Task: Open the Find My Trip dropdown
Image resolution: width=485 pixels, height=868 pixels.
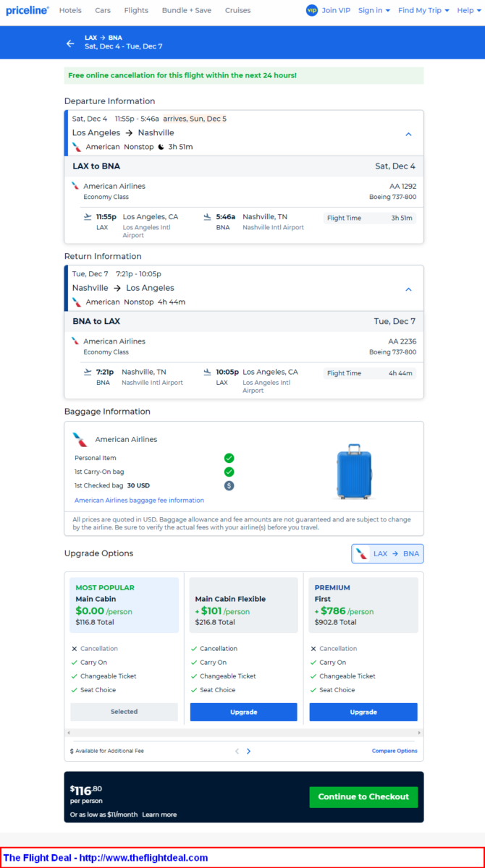Action: tap(423, 10)
